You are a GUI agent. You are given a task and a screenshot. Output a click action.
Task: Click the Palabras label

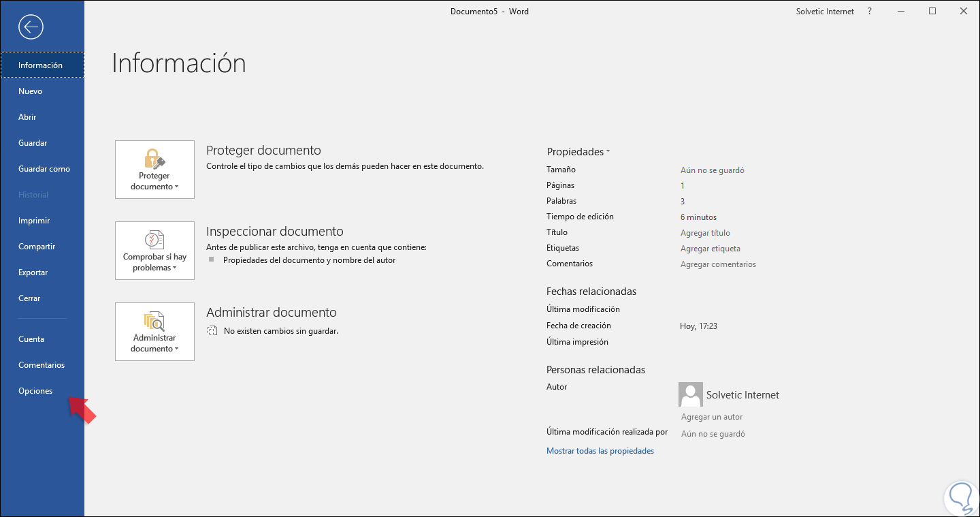tap(561, 201)
